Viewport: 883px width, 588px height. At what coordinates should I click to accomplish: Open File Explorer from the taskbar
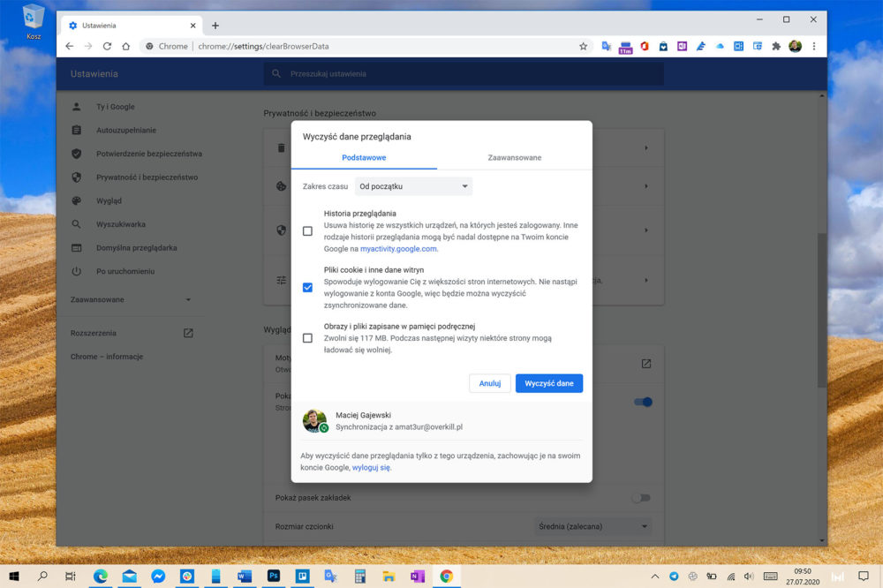pos(389,576)
